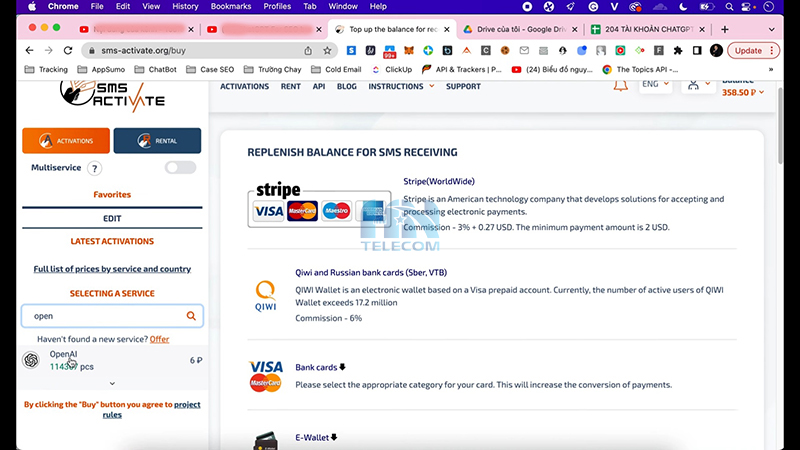Screen dimensions: 800x450
Task: Click the orange Activations button
Action: coord(66,141)
